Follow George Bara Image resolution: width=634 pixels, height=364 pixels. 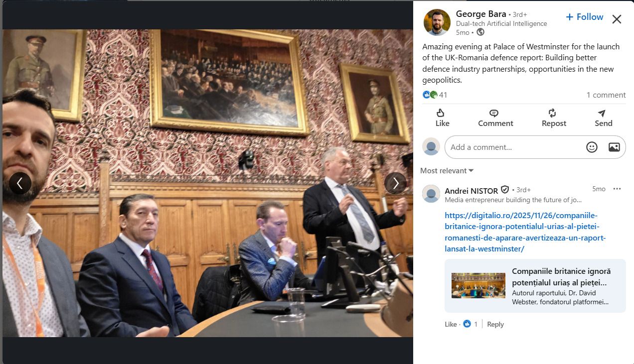pos(585,17)
